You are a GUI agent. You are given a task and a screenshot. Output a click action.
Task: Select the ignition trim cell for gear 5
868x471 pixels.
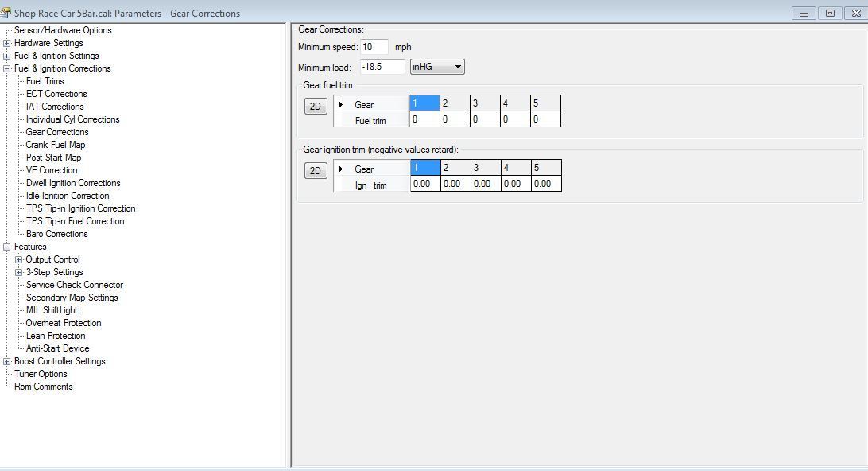click(x=545, y=184)
